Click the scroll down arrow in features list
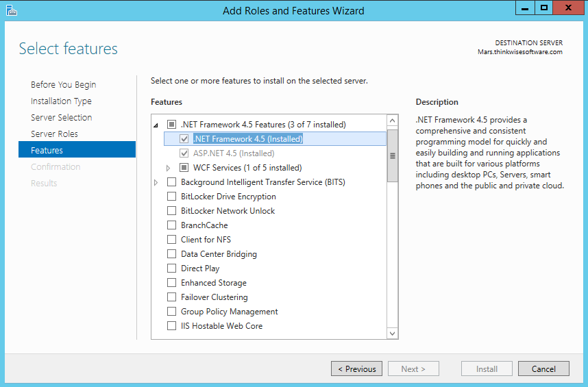This screenshot has height=387, width=588. coord(393,333)
